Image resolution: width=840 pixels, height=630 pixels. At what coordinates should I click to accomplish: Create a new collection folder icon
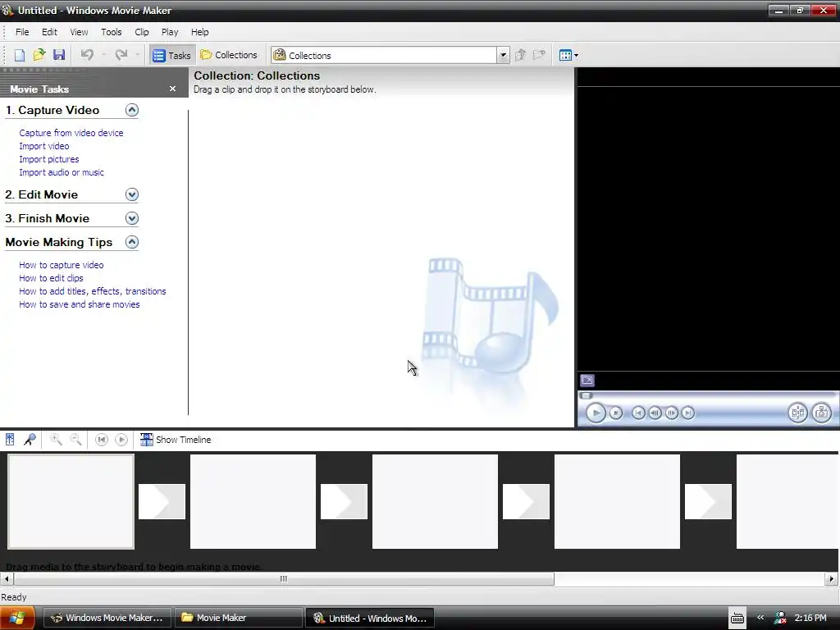(539, 55)
